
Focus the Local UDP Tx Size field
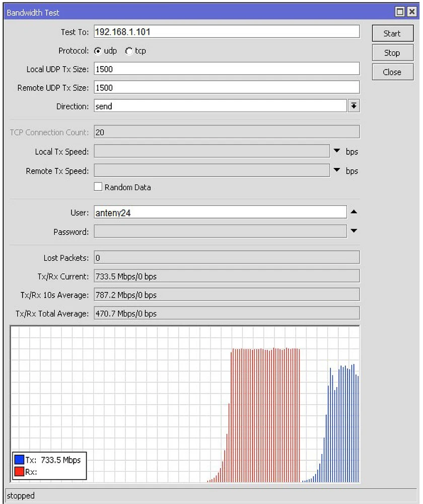point(226,69)
